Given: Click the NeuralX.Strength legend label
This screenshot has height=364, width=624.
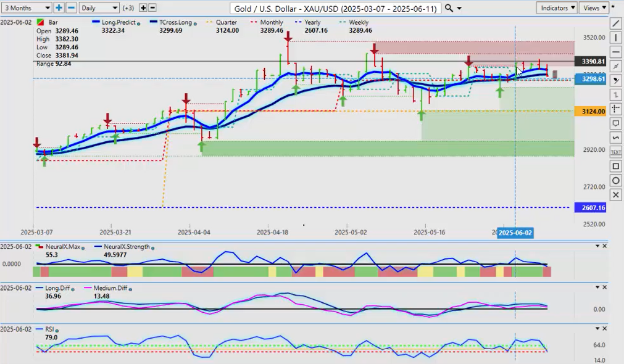Looking at the screenshot, I should click(x=127, y=247).
